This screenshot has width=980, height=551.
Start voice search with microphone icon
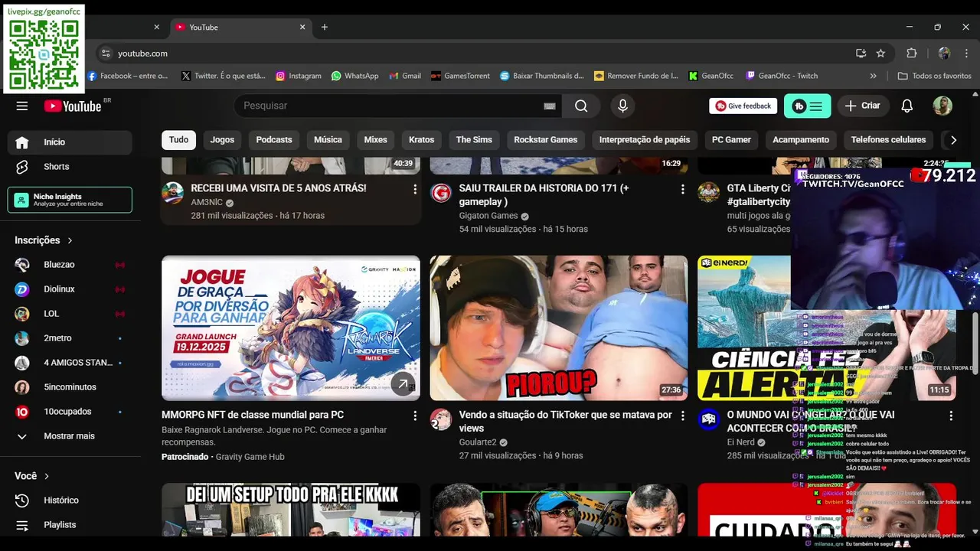622,106
